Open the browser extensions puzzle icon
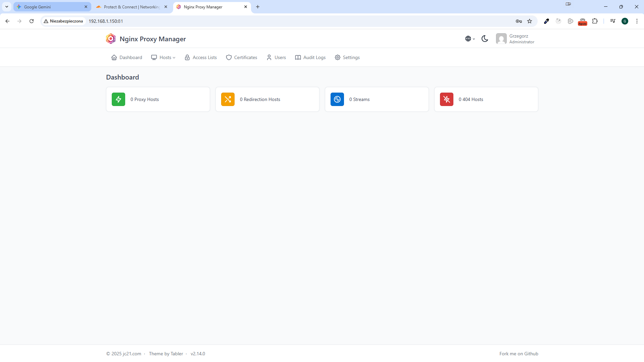Viewport: 644px width, 362px height. pos(595,21)
